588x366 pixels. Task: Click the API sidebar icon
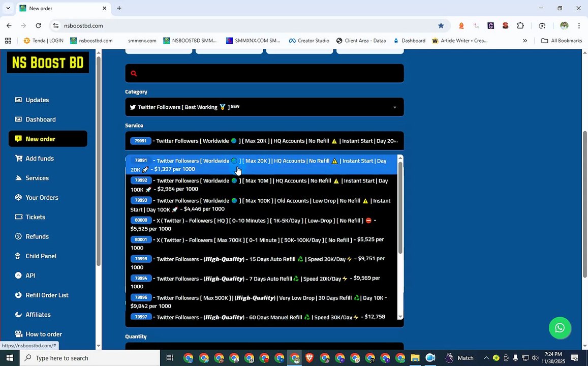pos(18,275)
